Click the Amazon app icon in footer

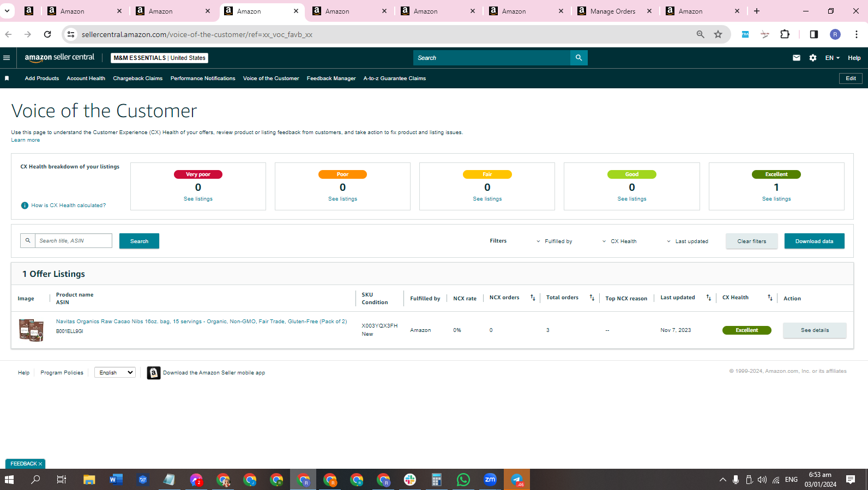(154, 373)
